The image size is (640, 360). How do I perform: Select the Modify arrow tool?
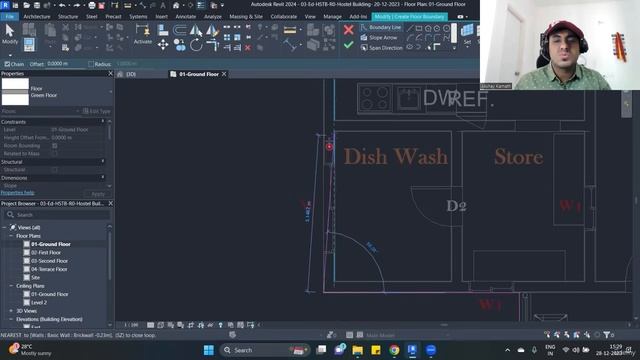click(x=9, y=33)
